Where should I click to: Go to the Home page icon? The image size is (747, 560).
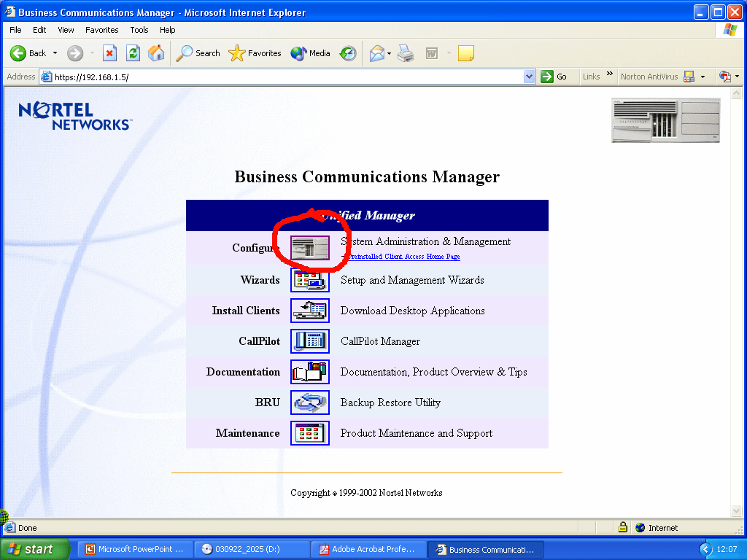[156, 53]
